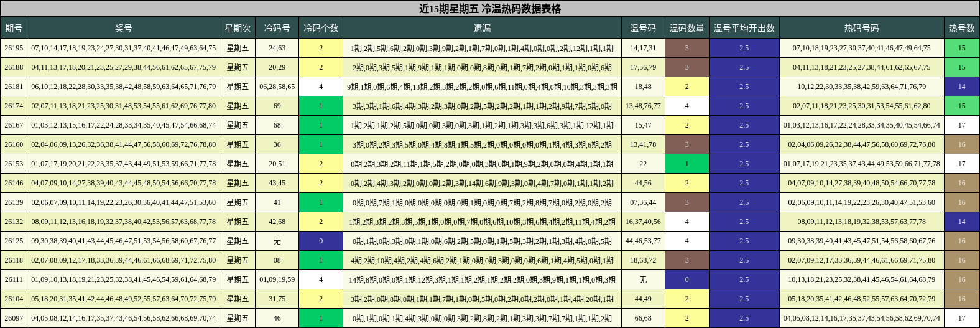980x328 pixels.
Task: Click cold count 4 in row 26111
Action: 321,279
